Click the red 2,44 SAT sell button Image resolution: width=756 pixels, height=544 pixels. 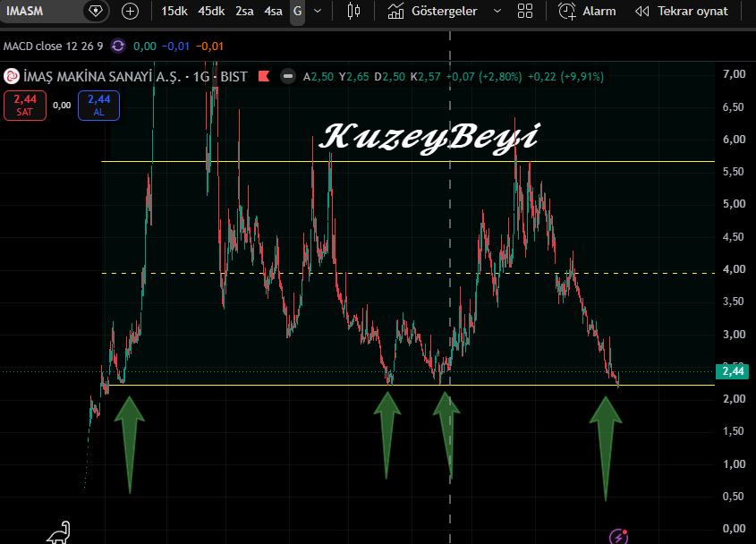[25, 106]
